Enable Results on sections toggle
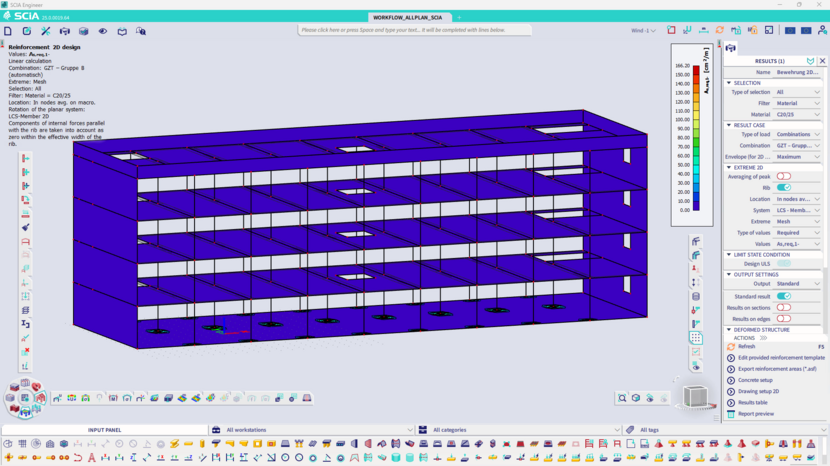 pos(784,307)
